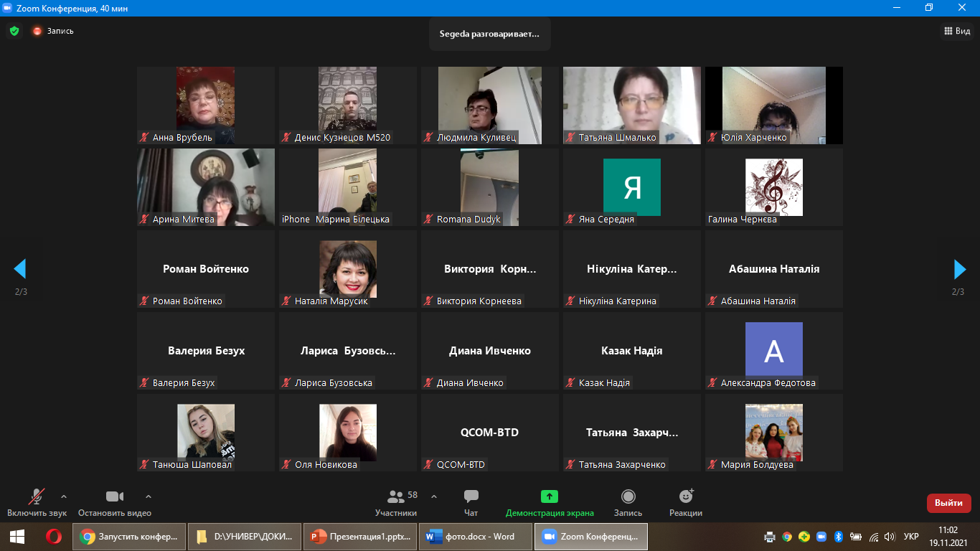Open the Reactions emoji icon

tap(686, 496)
